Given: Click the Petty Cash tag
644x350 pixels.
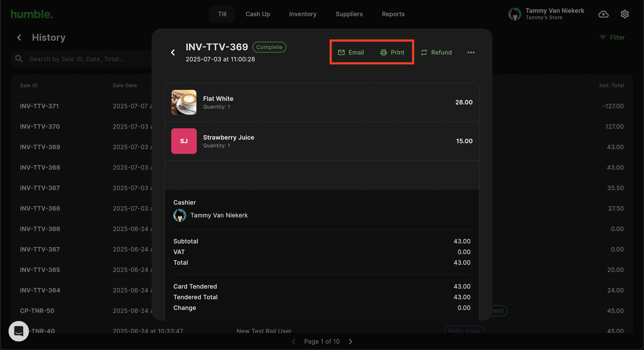Looking at the screenshot, I should coord(464,330).
